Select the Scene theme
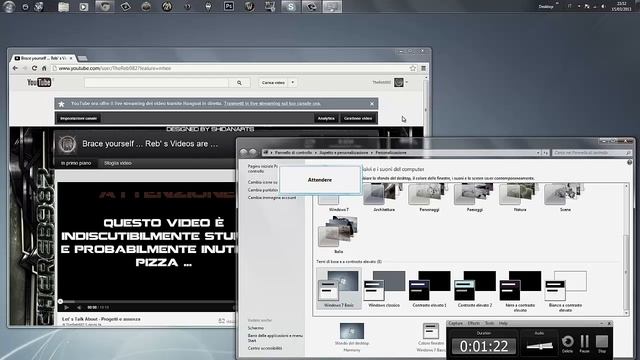640x360 pixels. click(565, 198)
